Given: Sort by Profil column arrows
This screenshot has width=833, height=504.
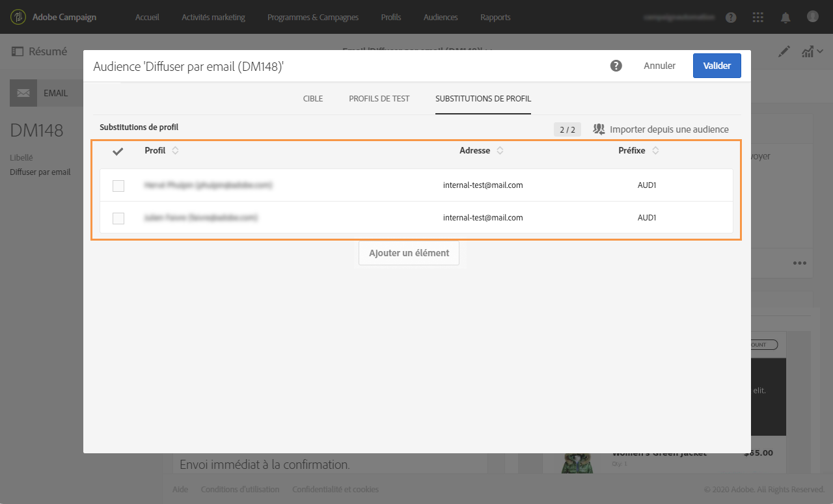Looking at the screenshot, I should pos(175,151).
